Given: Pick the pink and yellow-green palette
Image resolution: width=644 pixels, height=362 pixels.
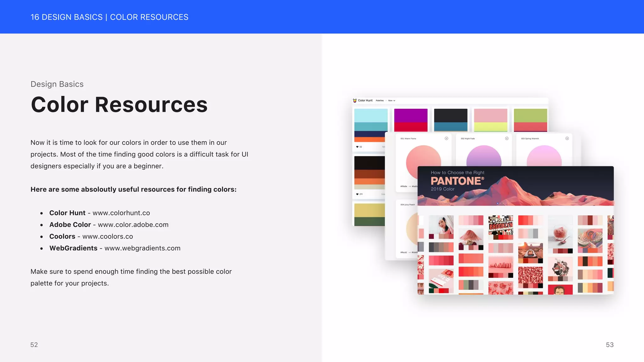Looking at the screenshot, I should pyautogui.click(x=491, y=120).
